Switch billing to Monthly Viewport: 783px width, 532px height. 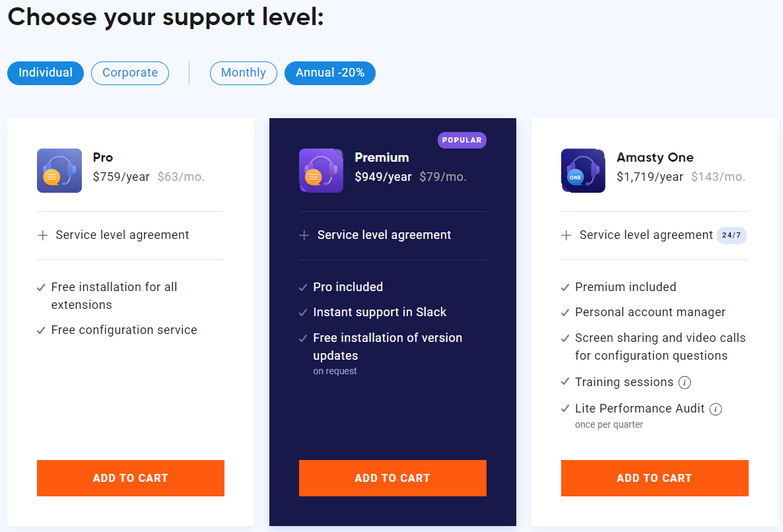pyautogui.click(x=243, y=73)
